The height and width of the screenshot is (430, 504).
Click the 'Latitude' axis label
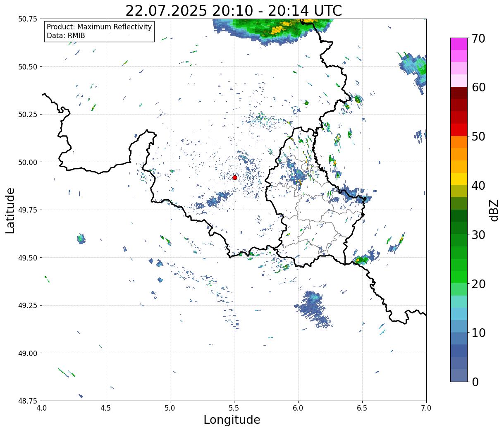coord(10,210)
